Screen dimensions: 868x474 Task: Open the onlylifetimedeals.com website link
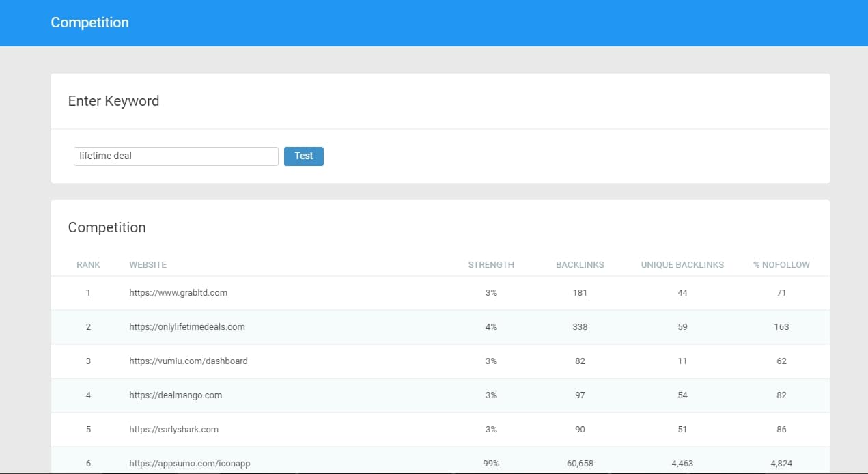[187, 327]
